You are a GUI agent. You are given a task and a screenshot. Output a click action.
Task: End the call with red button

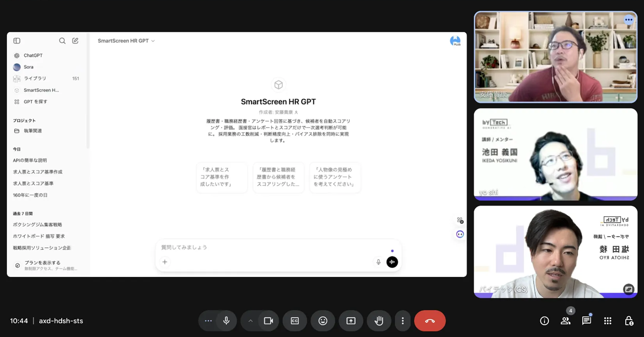(x=430, y=321)
